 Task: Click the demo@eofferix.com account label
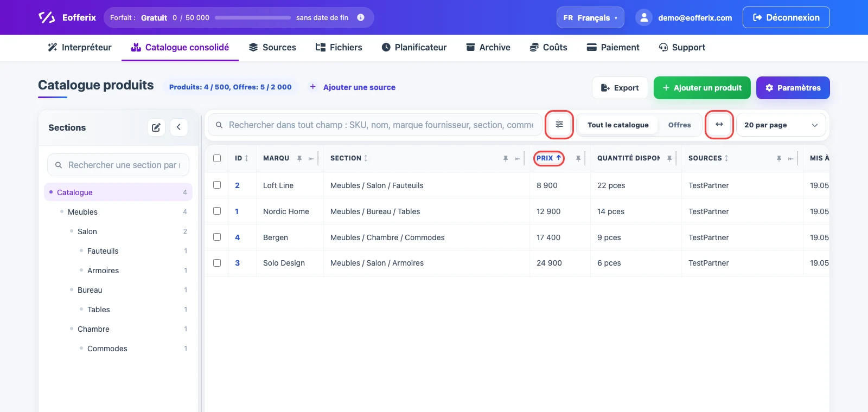coord(695,17)
